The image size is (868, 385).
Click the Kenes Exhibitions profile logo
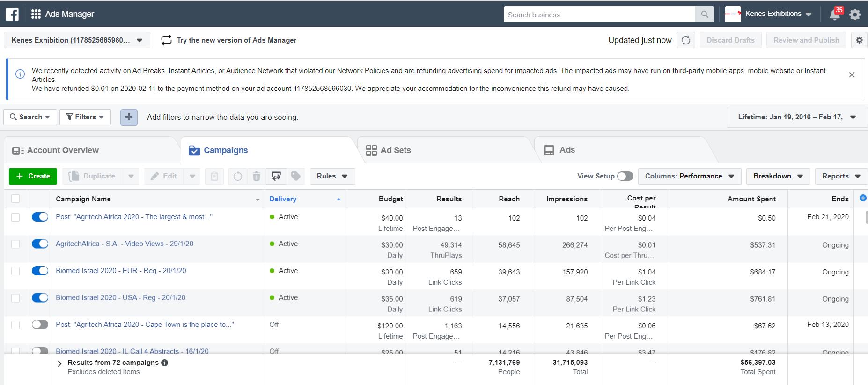(x=733, y=15)
